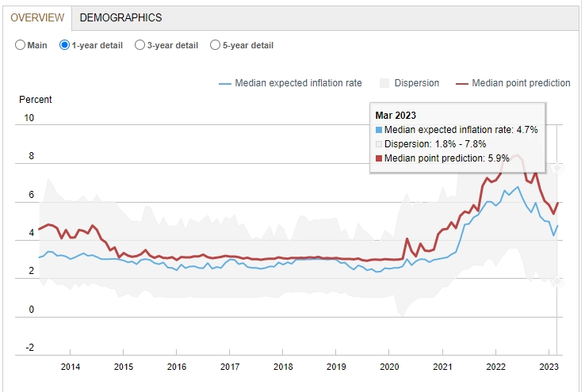The height and width of the screenshot is (392, 585).
Task: Click the -2 y-axis label
Action: (x=30, y=348)
